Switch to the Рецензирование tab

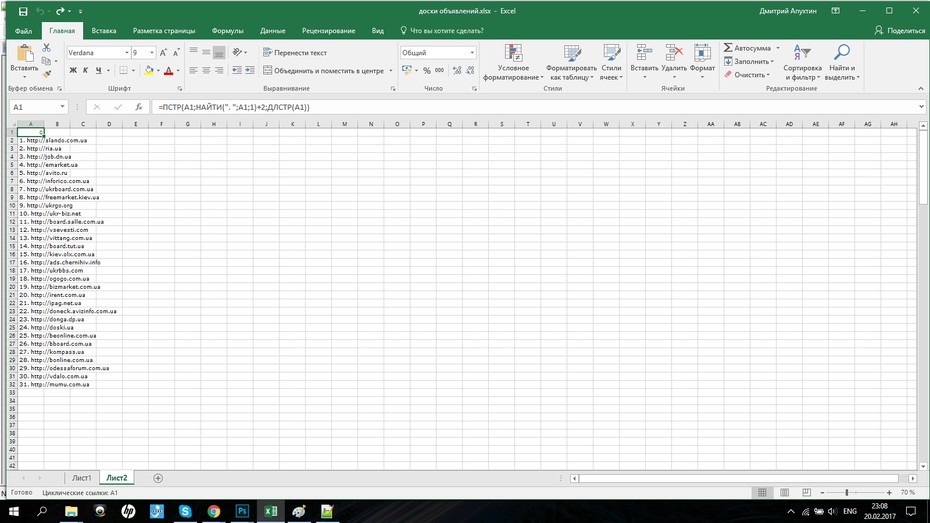(329, 31)
